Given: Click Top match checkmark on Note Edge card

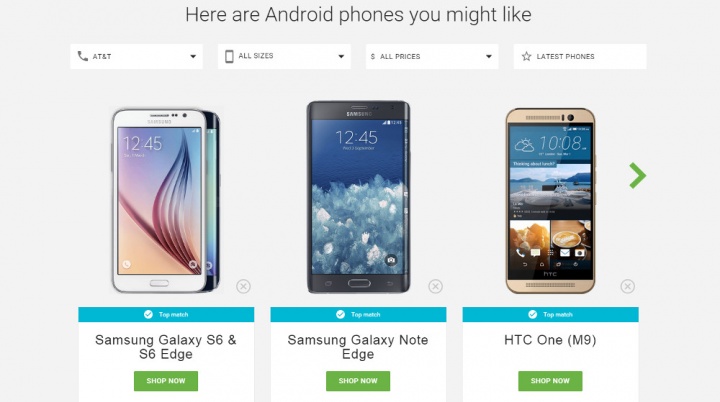Looking at the screenshot, I should click(340, 314).
